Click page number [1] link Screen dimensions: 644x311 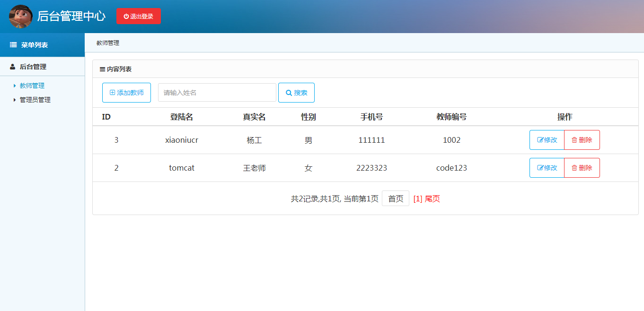[x=418, y=199]
